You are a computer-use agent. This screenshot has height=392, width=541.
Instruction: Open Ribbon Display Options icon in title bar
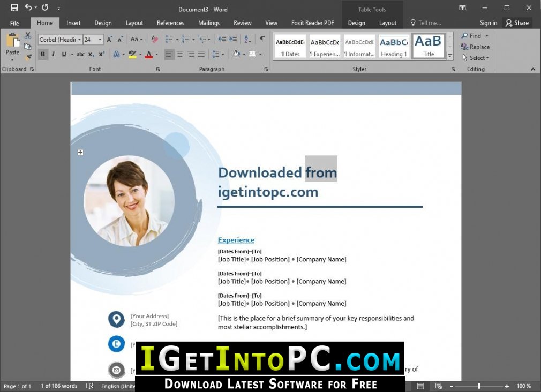pyautogui.click(x=462, y=7)
